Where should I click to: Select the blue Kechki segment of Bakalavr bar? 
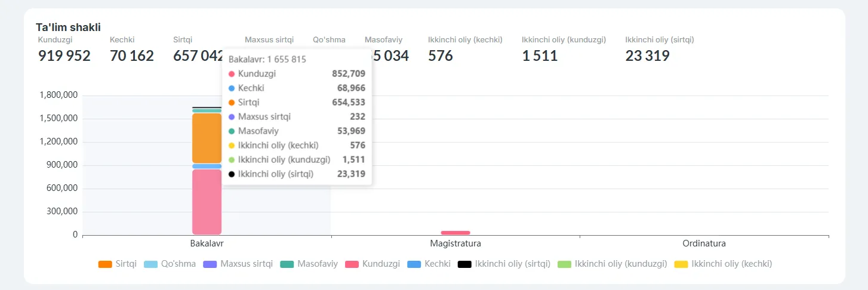[207, 166]
